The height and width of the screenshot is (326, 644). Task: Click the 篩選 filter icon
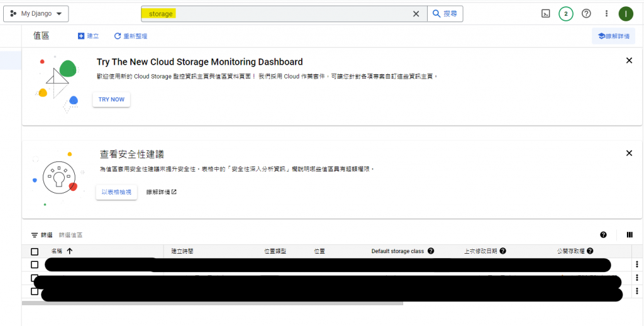tap(35, 235)
